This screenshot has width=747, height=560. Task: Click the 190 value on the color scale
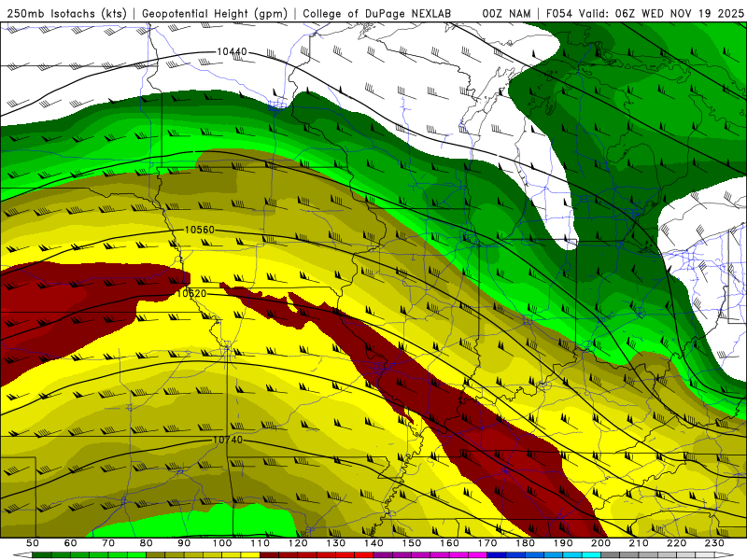[563, 543]
